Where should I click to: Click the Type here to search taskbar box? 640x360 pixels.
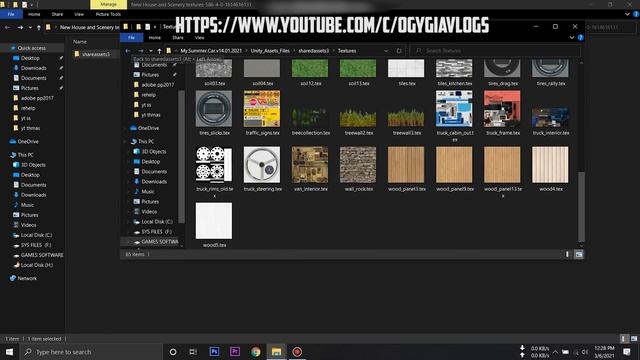91,352
